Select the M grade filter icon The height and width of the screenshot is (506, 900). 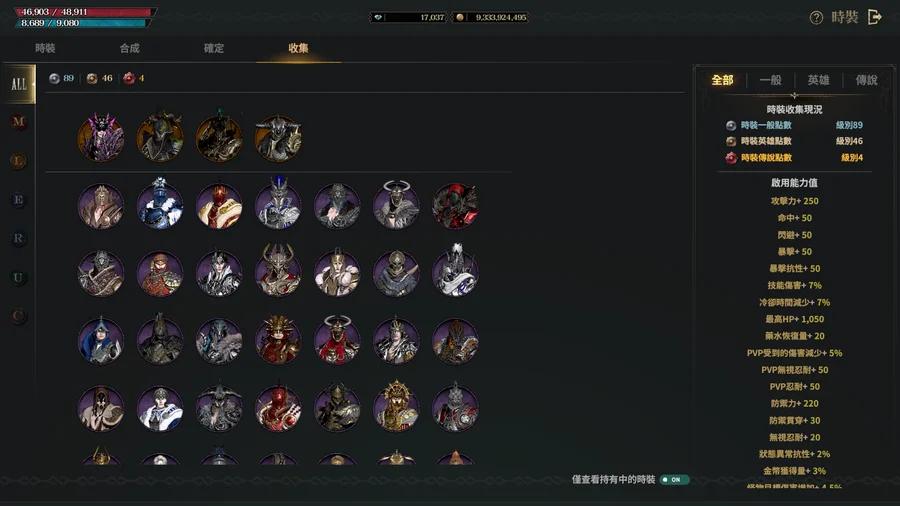pos(18,122)
